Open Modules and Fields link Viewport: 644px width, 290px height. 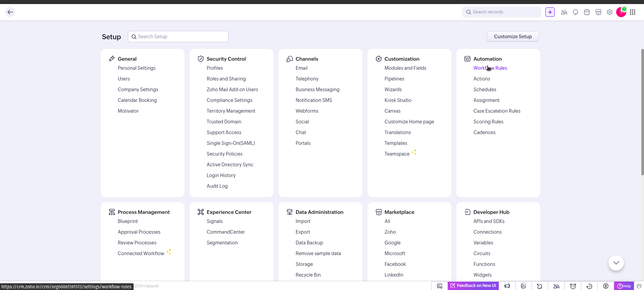405,68
